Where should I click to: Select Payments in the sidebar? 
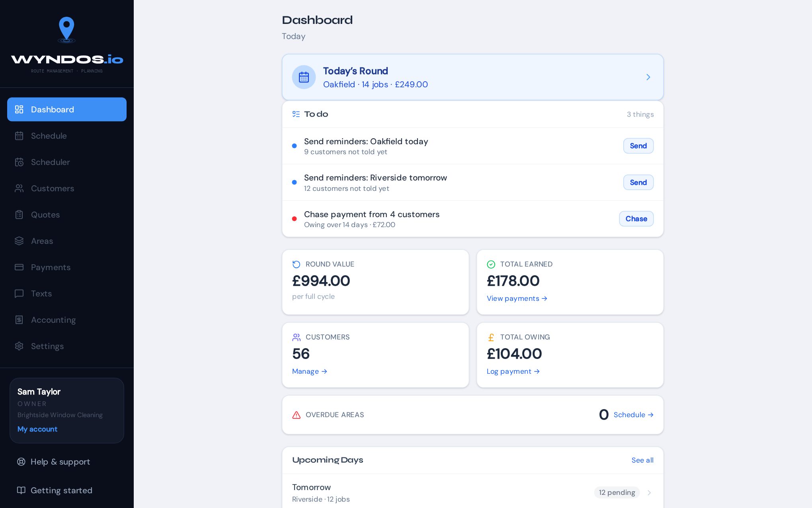pos(67,267)
